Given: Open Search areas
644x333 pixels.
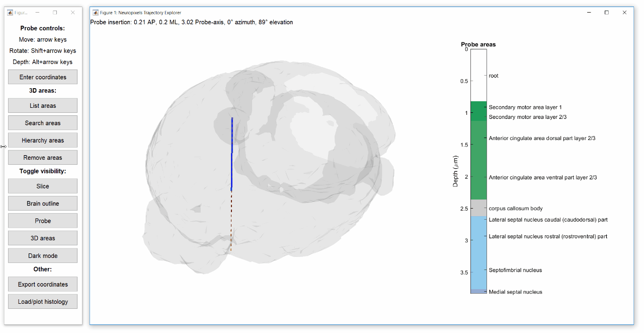Looking at the screenshot, I should point(42,122).
